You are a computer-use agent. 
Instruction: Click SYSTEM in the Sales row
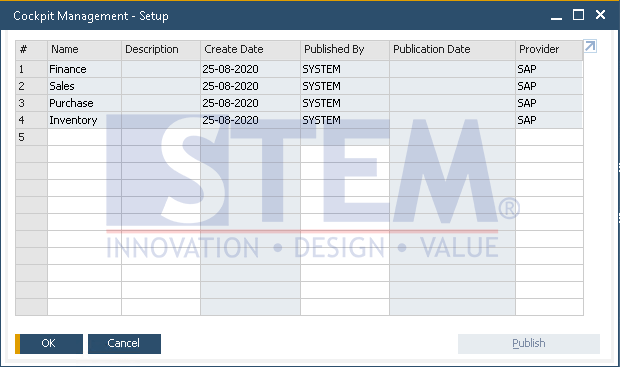click(345, 86)
